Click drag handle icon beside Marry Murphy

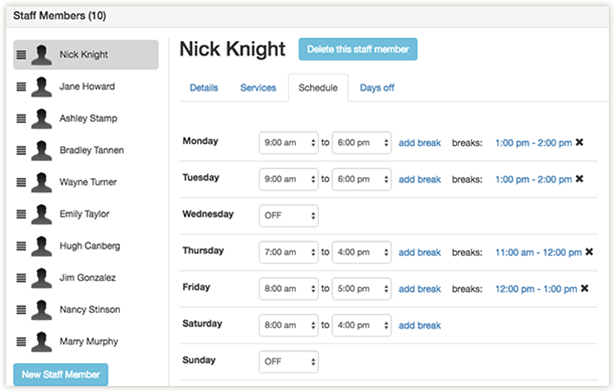pos(21,341)
